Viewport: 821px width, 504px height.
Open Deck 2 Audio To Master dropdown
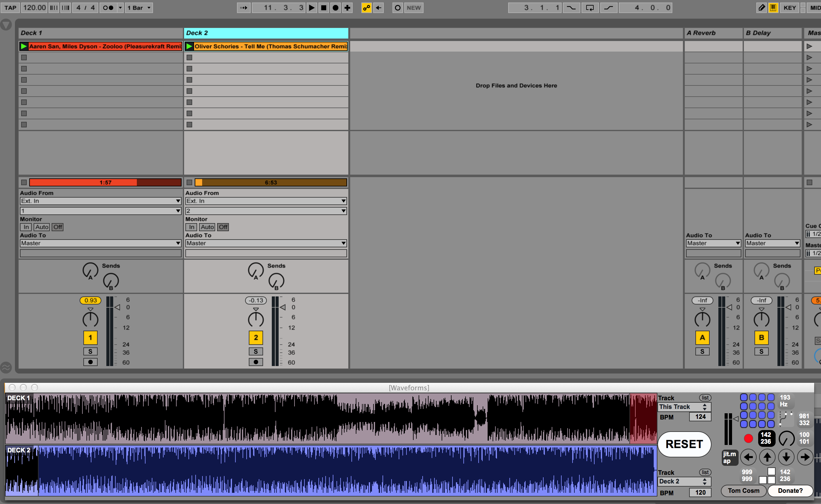(266, 243)
